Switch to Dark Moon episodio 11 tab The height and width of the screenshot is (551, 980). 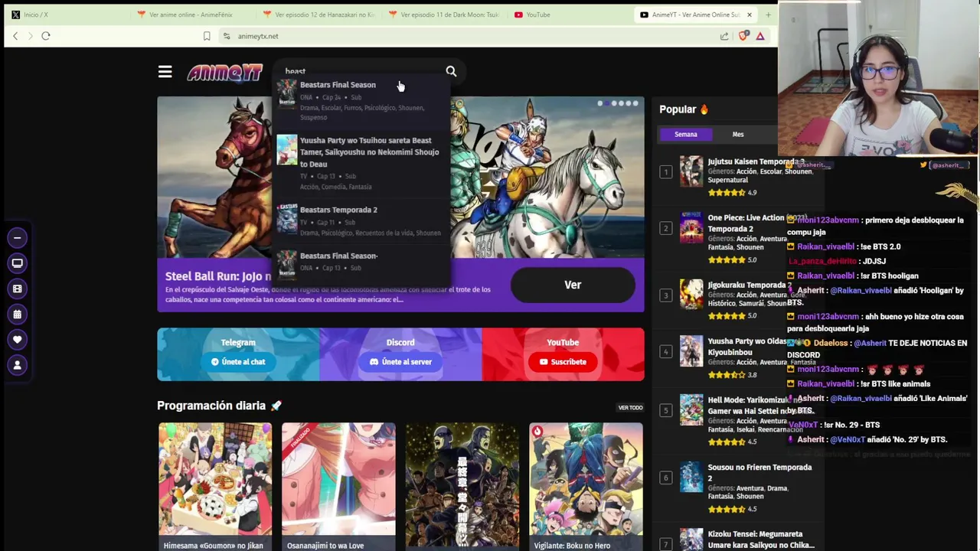tap(444, 15)
